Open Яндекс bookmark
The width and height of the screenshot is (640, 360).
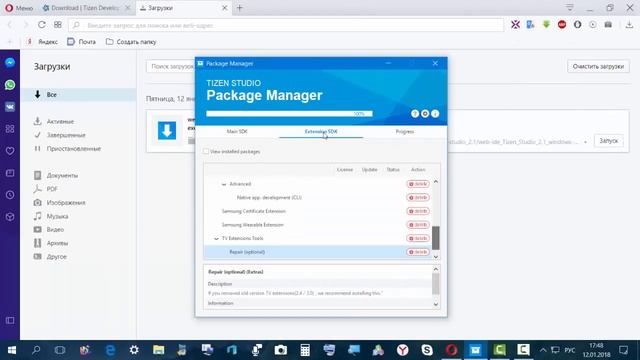(x=42, y=42)
